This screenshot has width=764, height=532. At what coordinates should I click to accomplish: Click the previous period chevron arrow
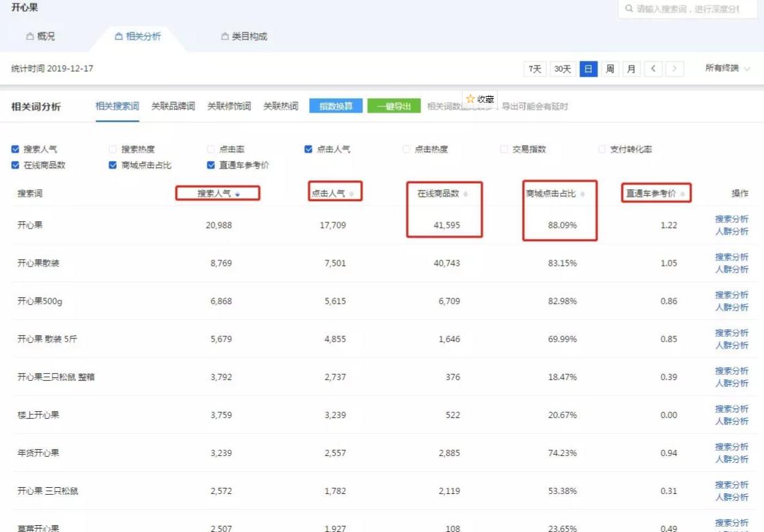[x=653, y=68]
